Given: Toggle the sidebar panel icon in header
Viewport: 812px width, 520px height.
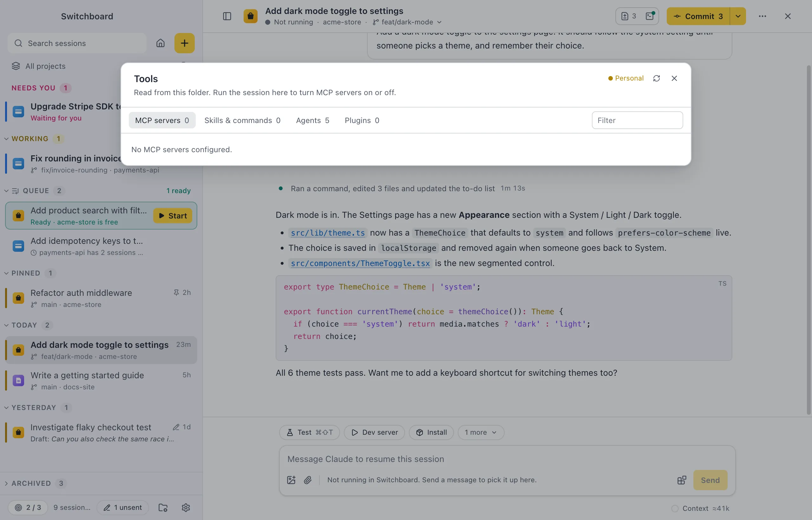Looking at the screenshot, I should 227,16.
